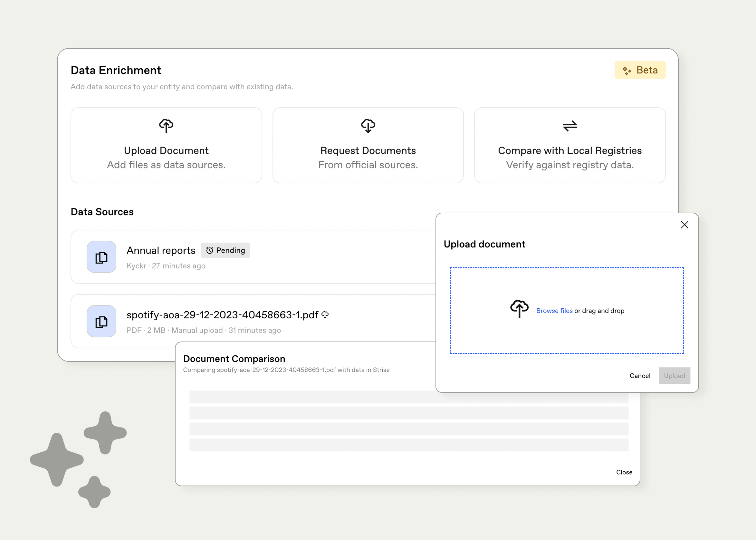Click the upload cloud icon in Upload Document card
Screen dimensions: 756x540
click(166, 126)
